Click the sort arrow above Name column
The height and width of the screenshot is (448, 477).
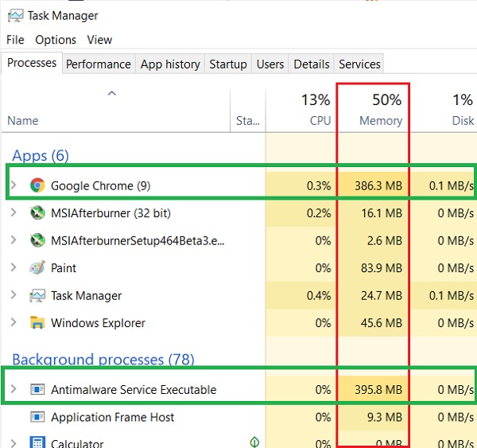coord(111,93)
